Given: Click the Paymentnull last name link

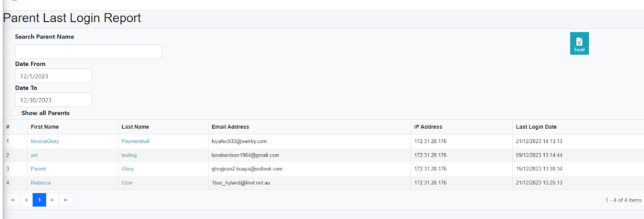Looking at the screenshot, I should (x=135, y=141).
